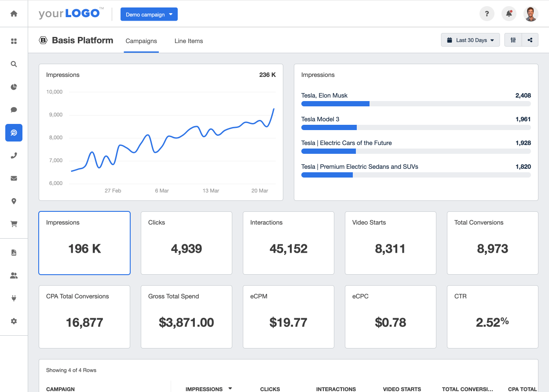This screenshot has height=392, width=549.
Task: Click the Electric Cars of the Future bar
Action: coord(416,151)
